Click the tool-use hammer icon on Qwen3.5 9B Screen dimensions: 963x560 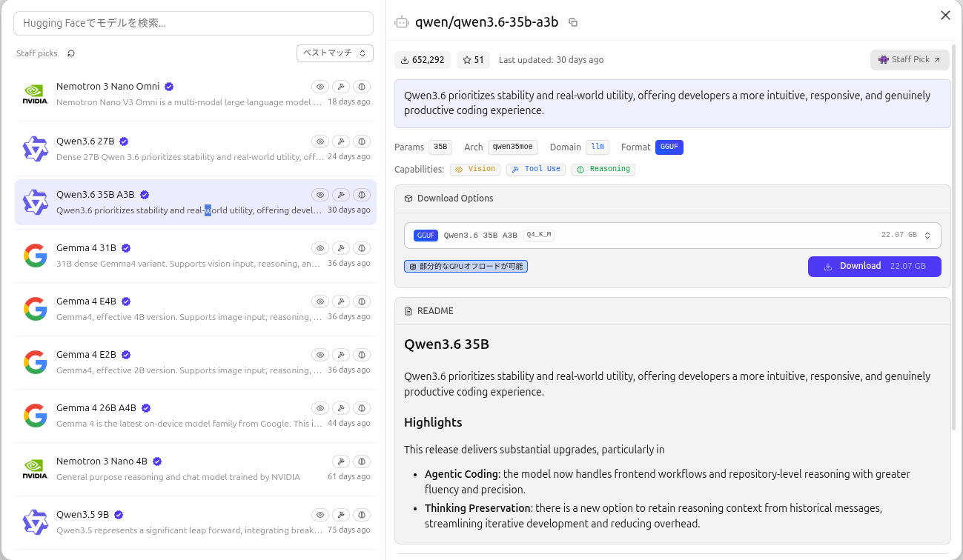pos(341,515)
